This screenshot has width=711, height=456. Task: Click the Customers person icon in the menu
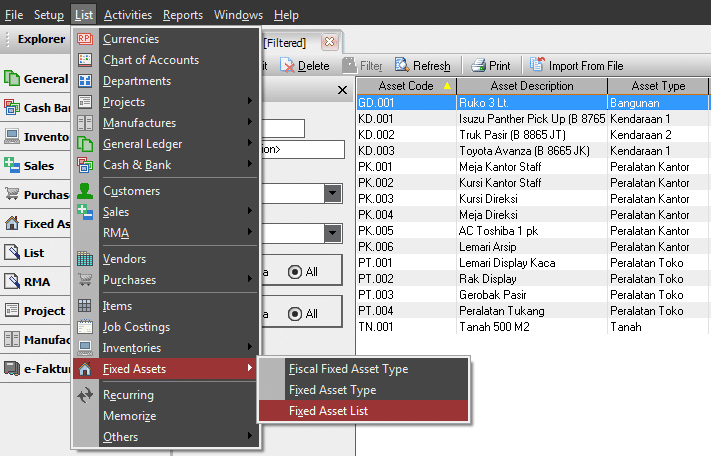85,191
